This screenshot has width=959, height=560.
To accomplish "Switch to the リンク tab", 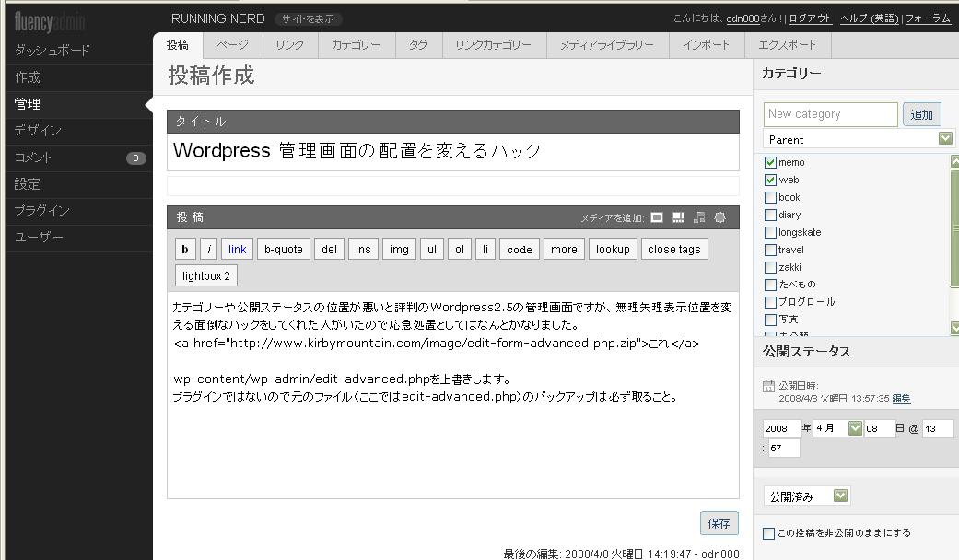I will 290,45.
